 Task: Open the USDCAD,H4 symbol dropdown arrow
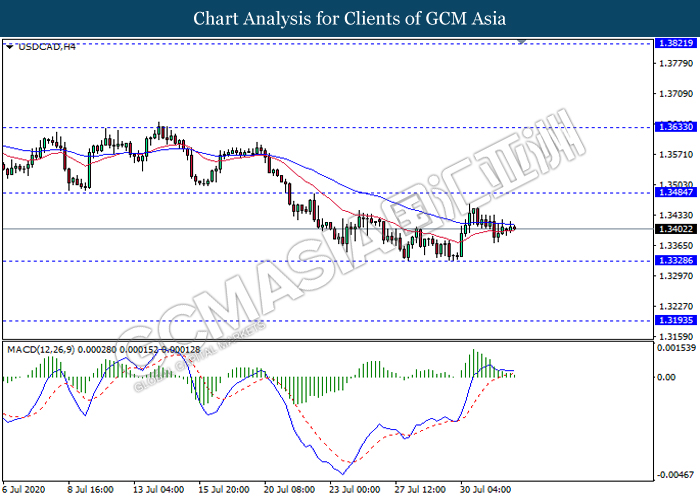(x=9, y=46)
